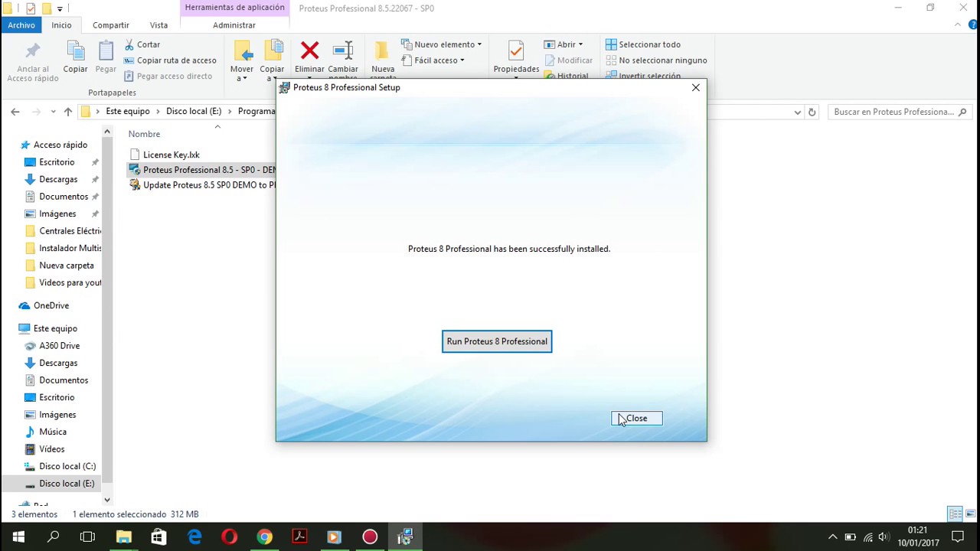Click No seleccionar ninguno
The image size is (980, 551).
[x=656, y=60]
